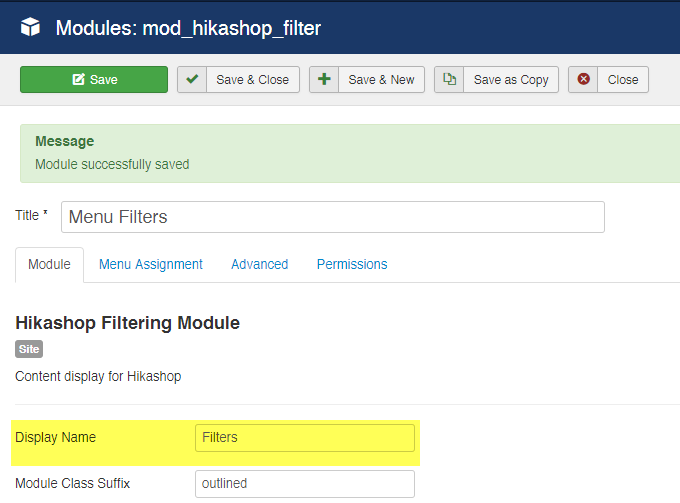Save the module with green Save button
Screen dimensions: 680x503
click(x=94, y=79)
